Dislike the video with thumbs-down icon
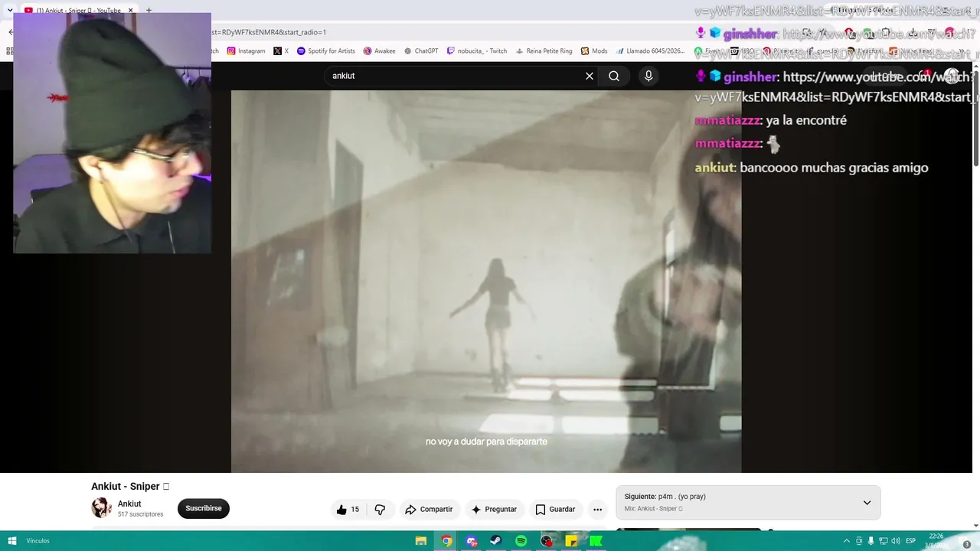 coord(380,510)
